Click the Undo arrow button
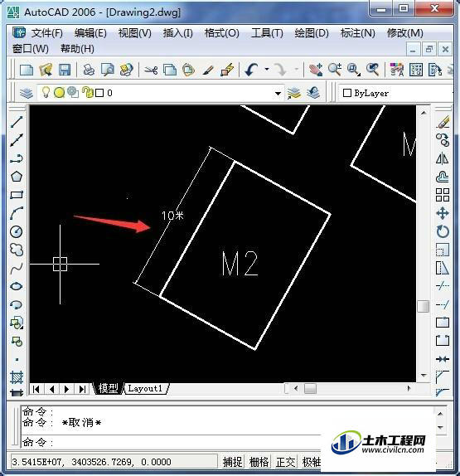Viewport: 460px width, 476px height. tap(252, 70)
